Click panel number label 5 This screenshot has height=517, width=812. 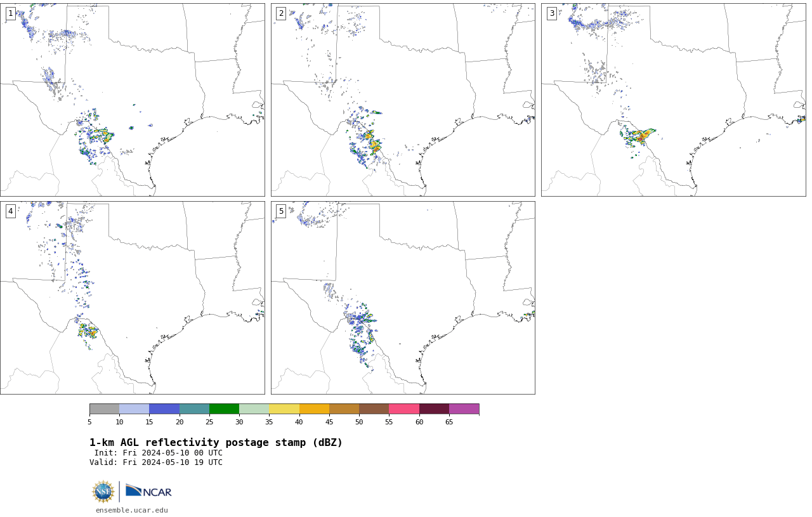(x=281, y=211)
